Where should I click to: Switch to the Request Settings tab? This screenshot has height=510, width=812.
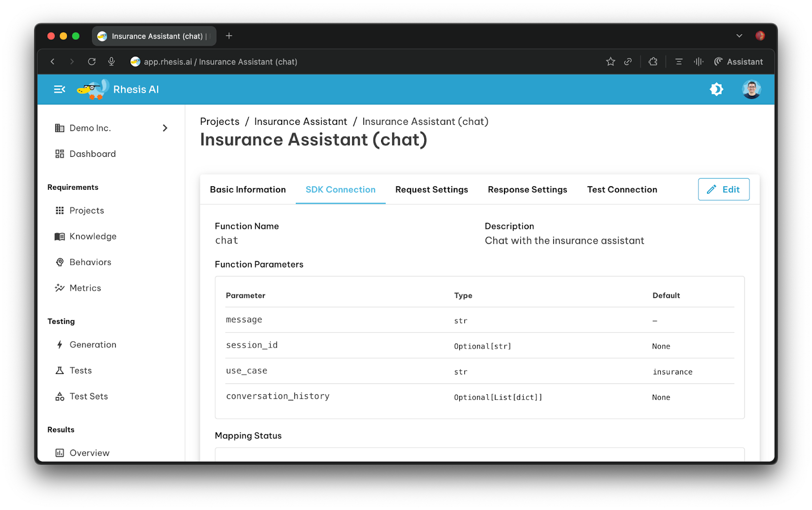tap(431, 189)
